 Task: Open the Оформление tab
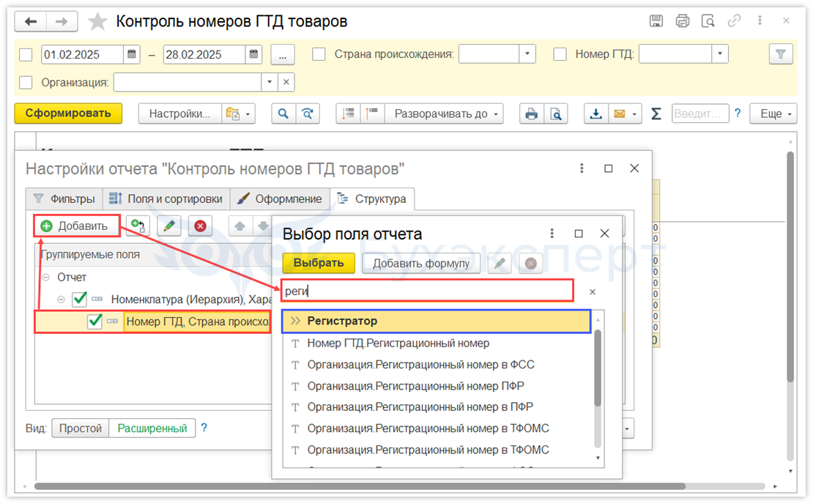click(280, 199)
